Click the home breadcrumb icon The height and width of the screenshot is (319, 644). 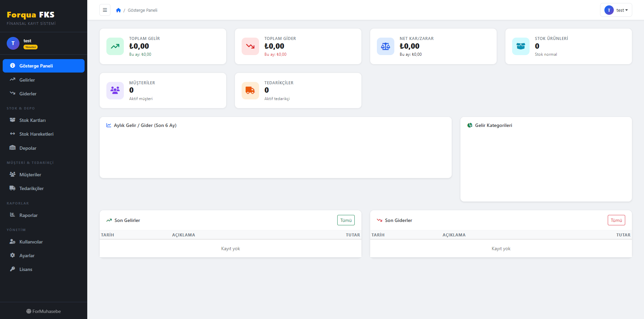coord(118,10)
